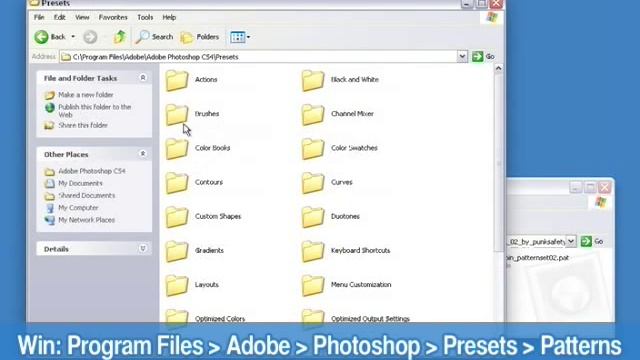This screenshot has width=640, height=360.
Task: Select the Gradients folder icon
Action: pyautogui.click(x=177, y=251)
